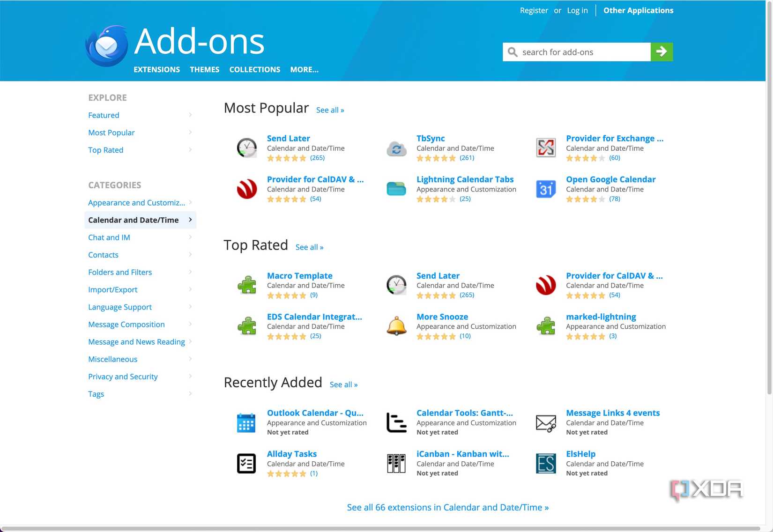Viewport: 773px width, 532px height.
Task: Open TbSync add-on title link
Action: click(431, 138)
